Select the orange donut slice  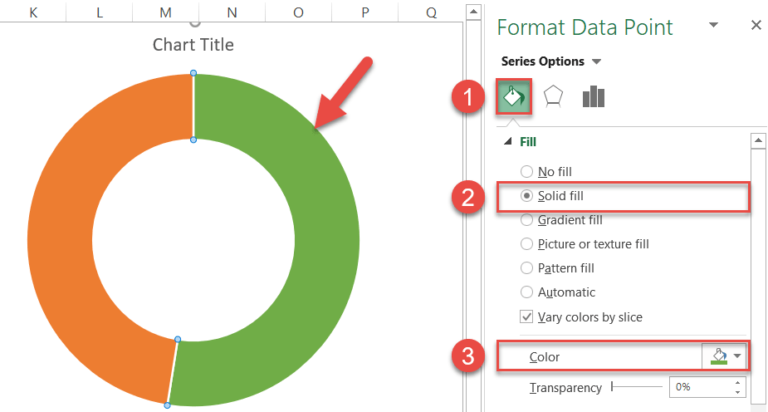click(x=60, y=240)
